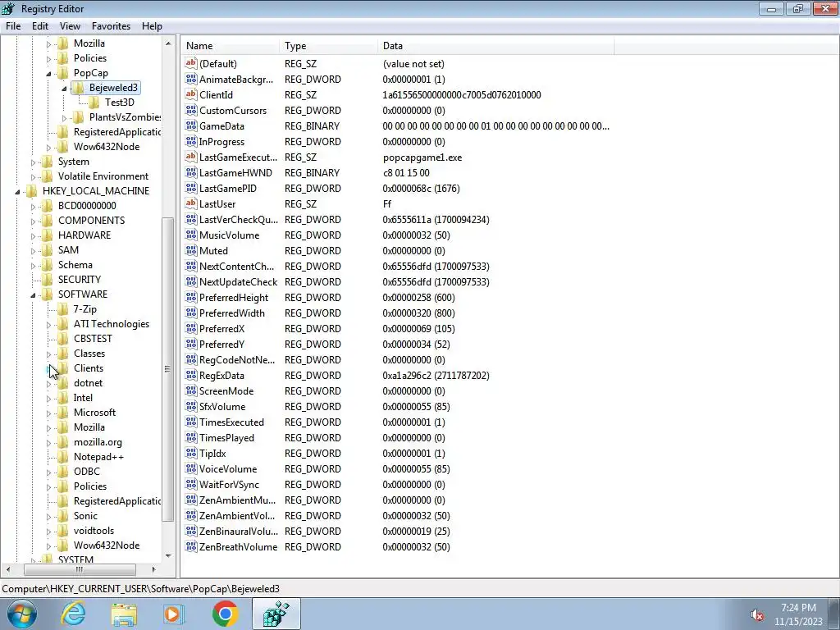The height and width of the screenshot is (630, 840).
Task: Select the VoiceVolume value
Action: 228,468
